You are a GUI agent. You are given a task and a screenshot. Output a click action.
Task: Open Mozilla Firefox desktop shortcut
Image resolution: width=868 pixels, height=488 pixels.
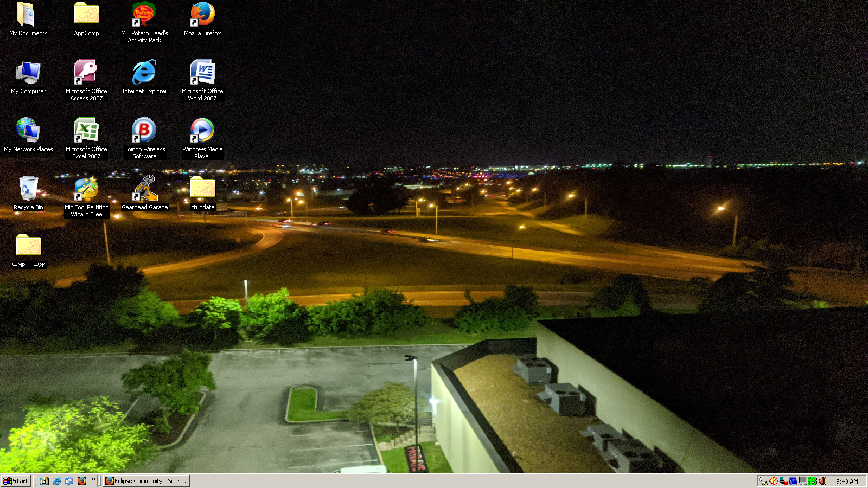coord(202,15)
